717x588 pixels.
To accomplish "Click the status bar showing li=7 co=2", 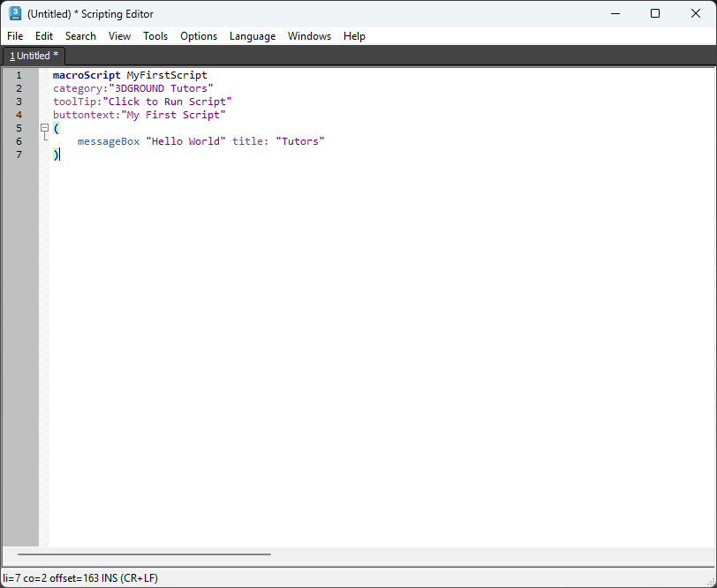I will point(80,578).
